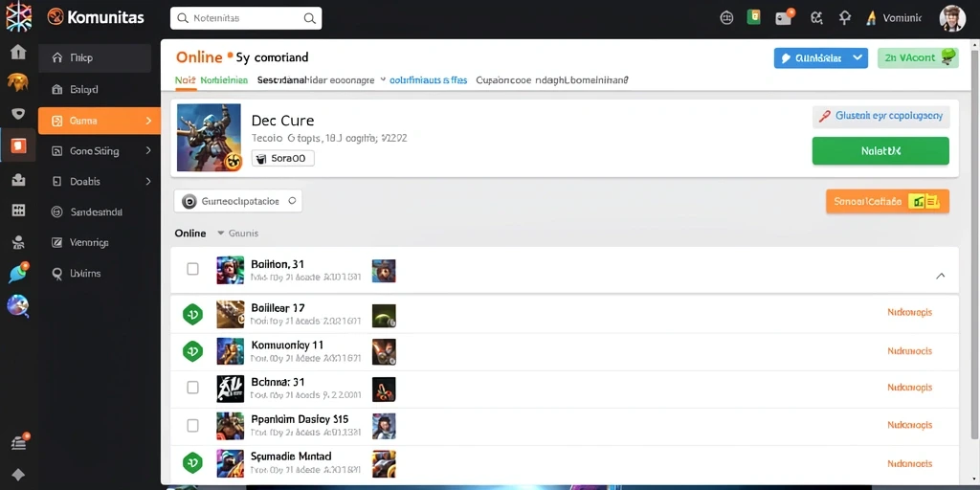
Task: Switch to the colirfiniauts s ffes tab
Action: coord(428,80)
